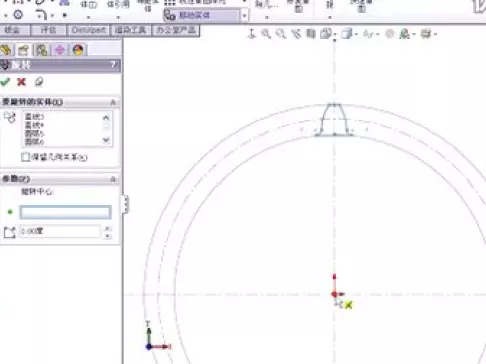Select the Zoom to Area view icon
The image size is (486, 364).
281,34
